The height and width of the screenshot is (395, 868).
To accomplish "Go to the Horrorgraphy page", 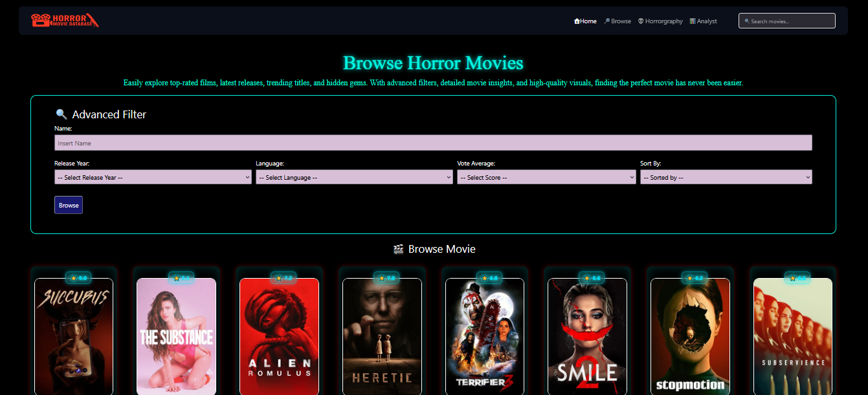I will coord(663,21).
